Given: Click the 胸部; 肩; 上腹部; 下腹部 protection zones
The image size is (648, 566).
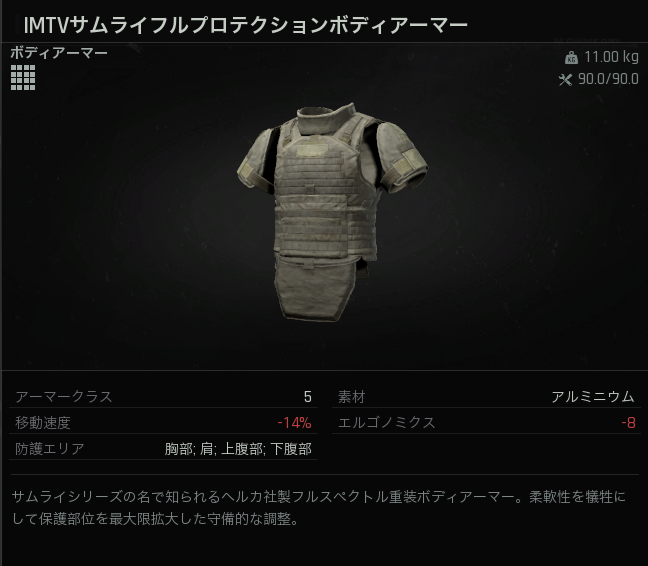Looking at the screenshot, I should coord(238,449).
